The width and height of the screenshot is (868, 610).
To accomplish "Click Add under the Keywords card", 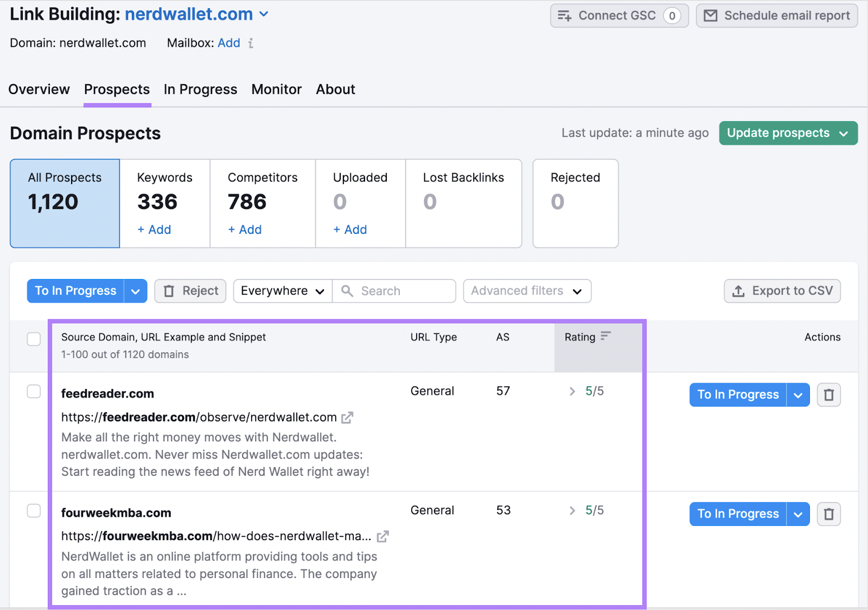I will 154,229.
